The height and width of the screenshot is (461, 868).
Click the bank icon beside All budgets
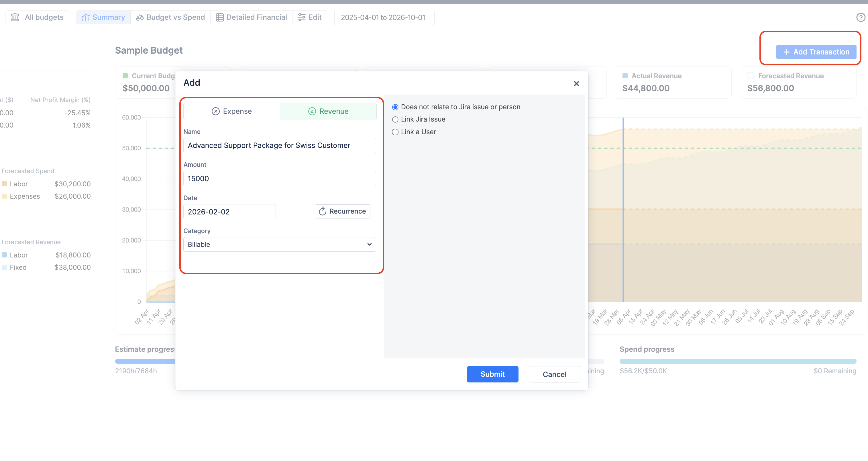tap(15, 17)
